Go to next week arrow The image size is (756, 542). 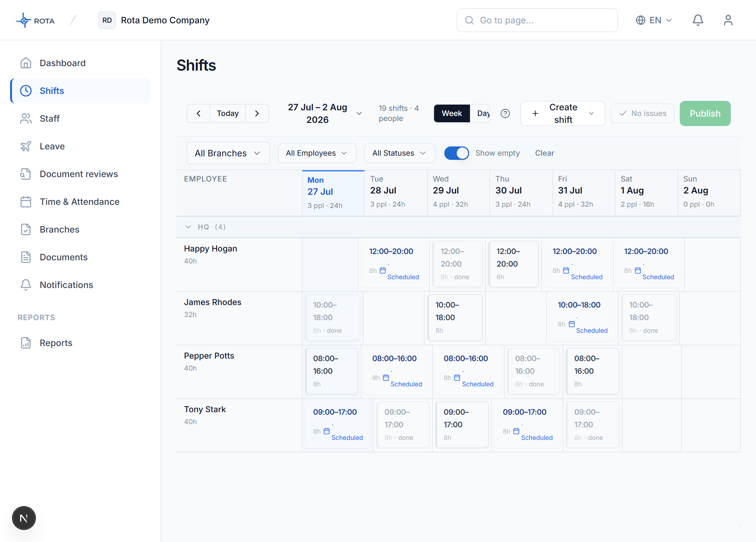(257, 113)
